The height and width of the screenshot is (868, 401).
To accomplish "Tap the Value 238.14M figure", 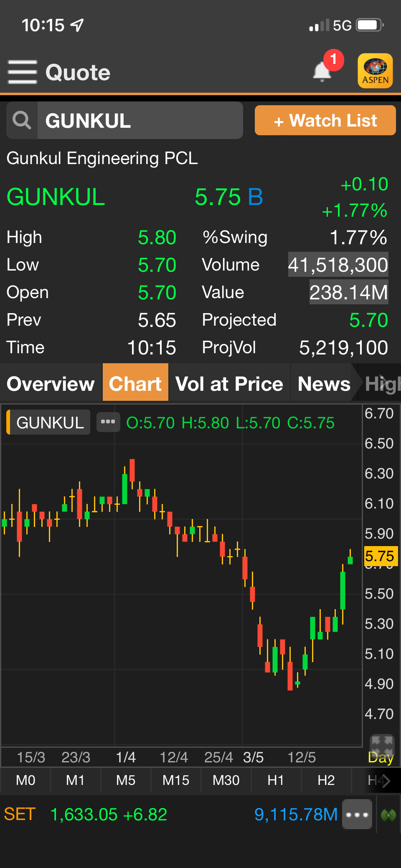I will point(348,292).
